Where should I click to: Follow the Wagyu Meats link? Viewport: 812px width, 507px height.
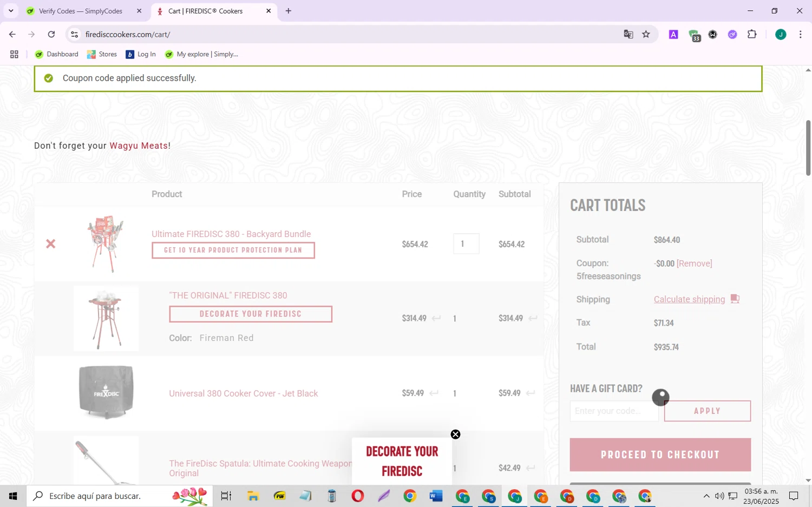(x=139, y=146)
